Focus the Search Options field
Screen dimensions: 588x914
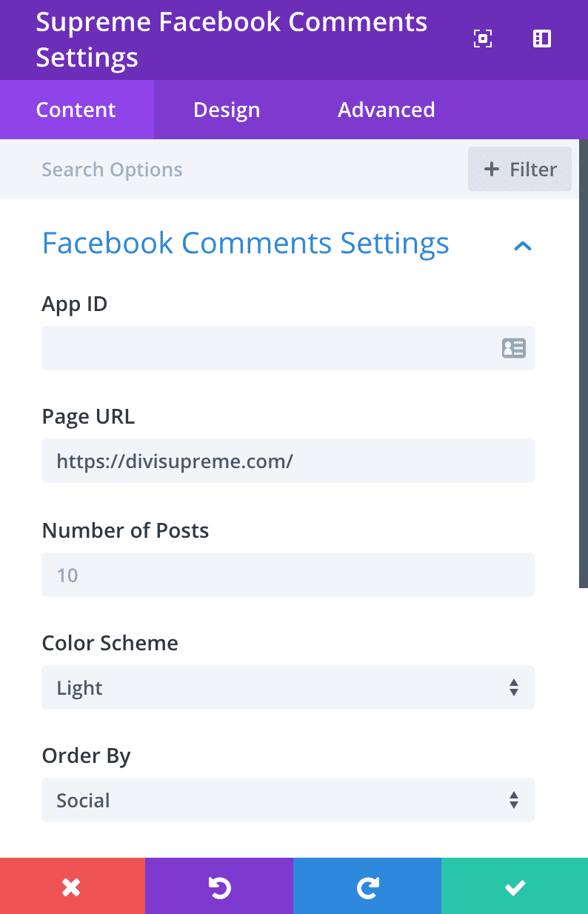point(244,169)
